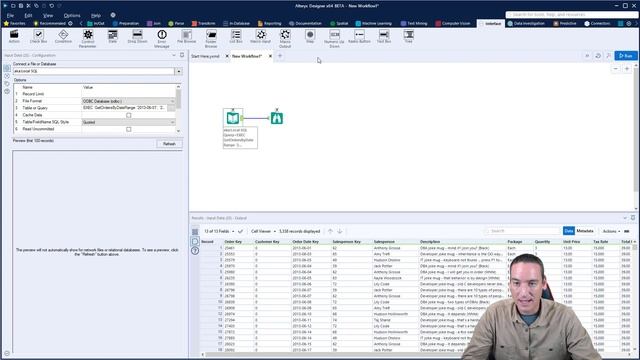Switch to the Start Here.yxmd tab
Image resolution: width=640 pixels, height=360 pixels.
(205, 56)
